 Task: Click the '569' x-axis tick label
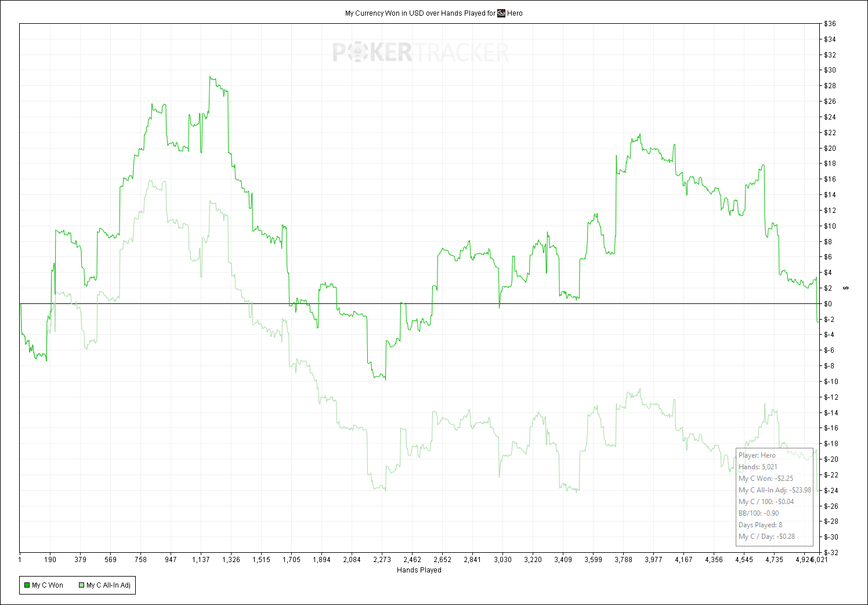pos(111,560)
